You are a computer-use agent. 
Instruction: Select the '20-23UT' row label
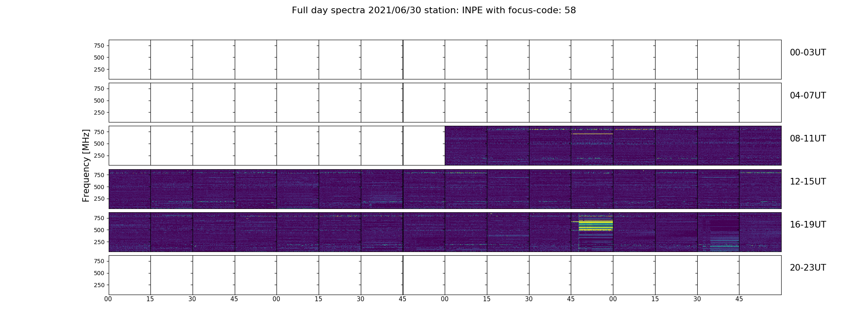pos(808,268)
